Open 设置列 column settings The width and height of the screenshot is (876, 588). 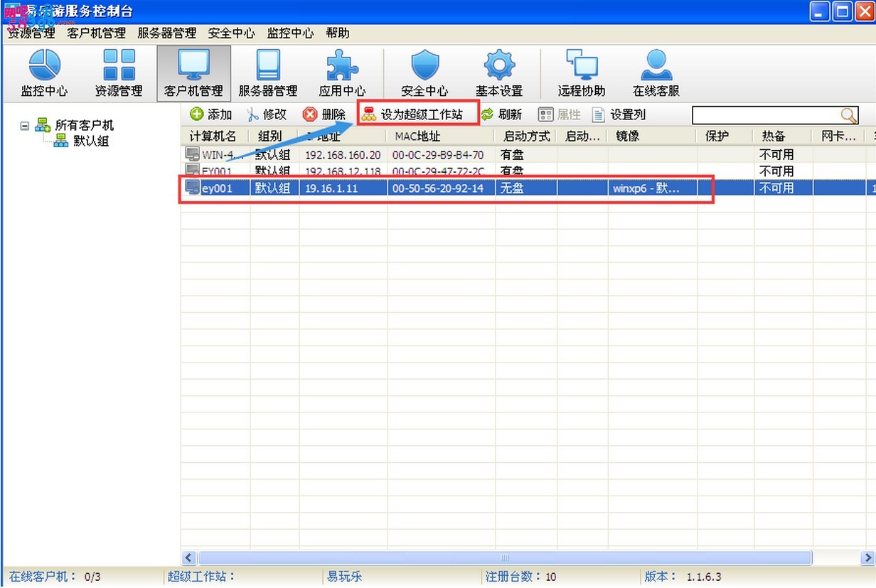click(619, 114)
